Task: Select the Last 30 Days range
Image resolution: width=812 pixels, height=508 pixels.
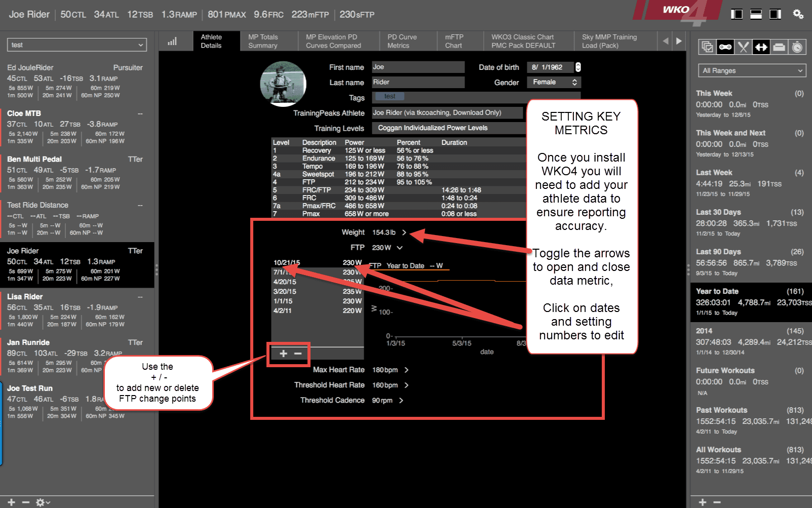Action: point(751,222)
